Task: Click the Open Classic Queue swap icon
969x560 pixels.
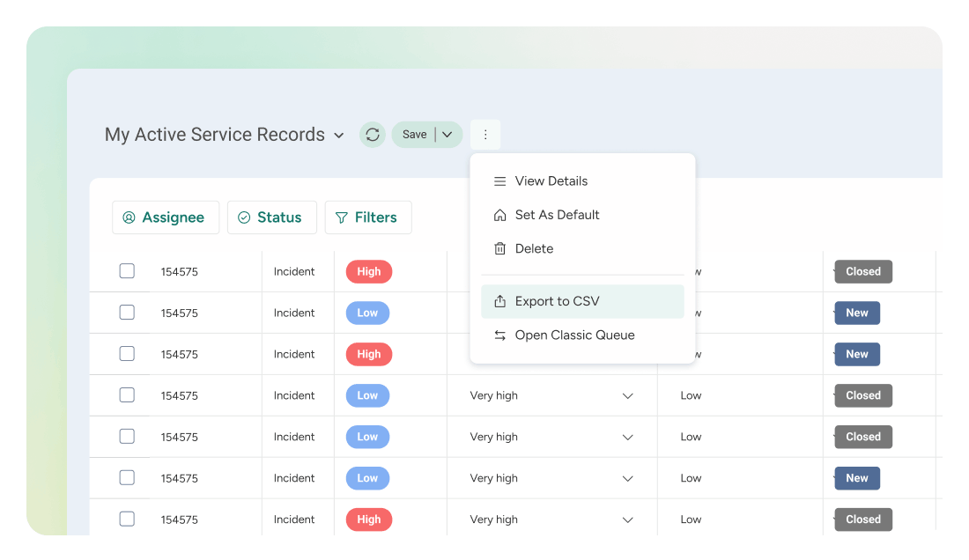Action: [499, 335]
